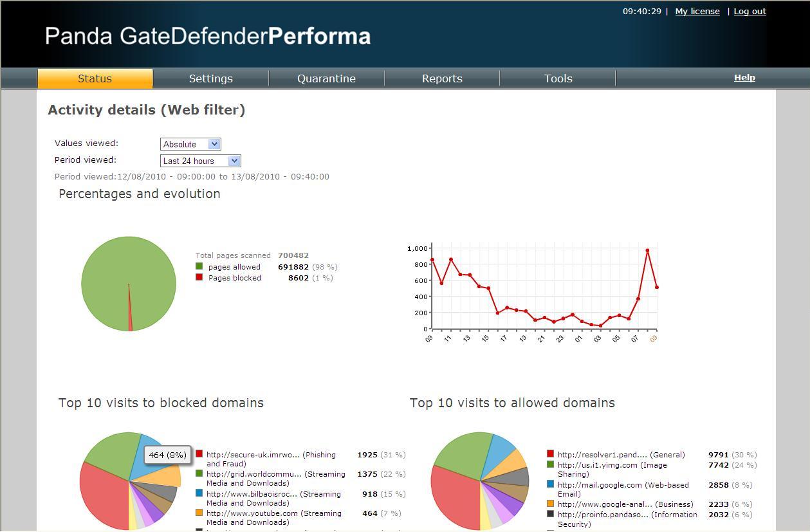The image size is (810, 532).
Task: Click the Top 10 visits to allowed domains heading
Action: (512, 403)
